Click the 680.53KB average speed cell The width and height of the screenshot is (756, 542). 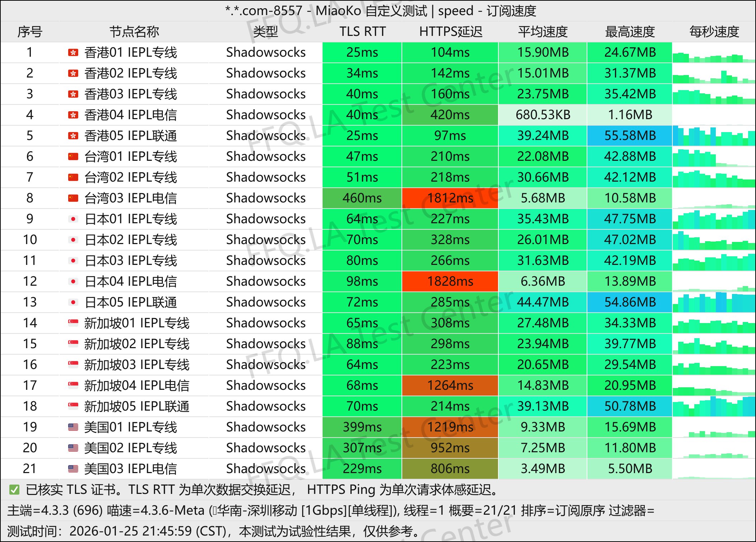[x=543, y=115]
